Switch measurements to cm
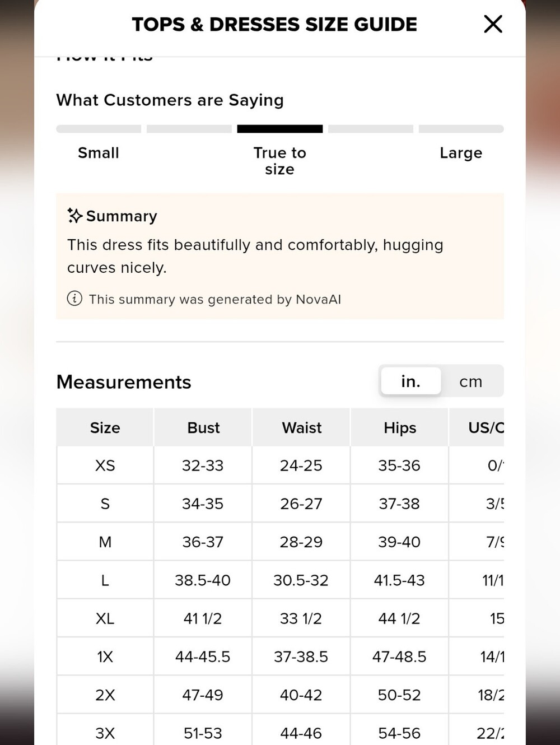560x745 pixels. (x=471, y=381)
